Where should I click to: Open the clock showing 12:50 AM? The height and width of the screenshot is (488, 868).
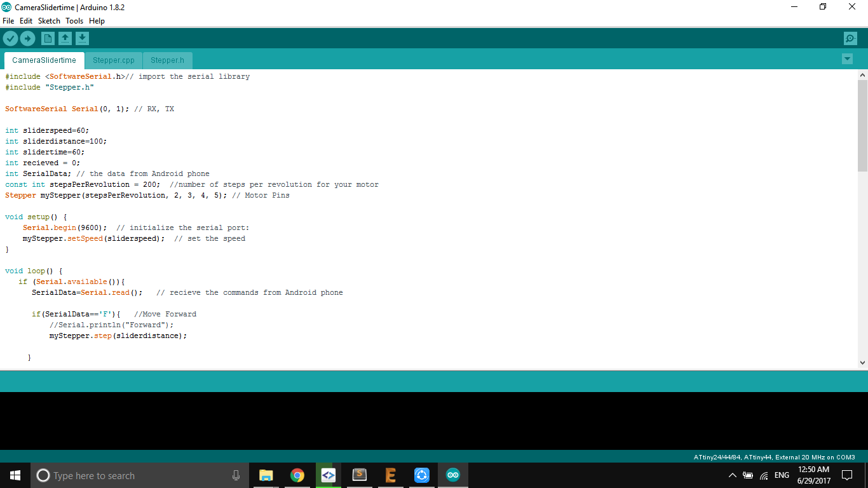[813, 475]
